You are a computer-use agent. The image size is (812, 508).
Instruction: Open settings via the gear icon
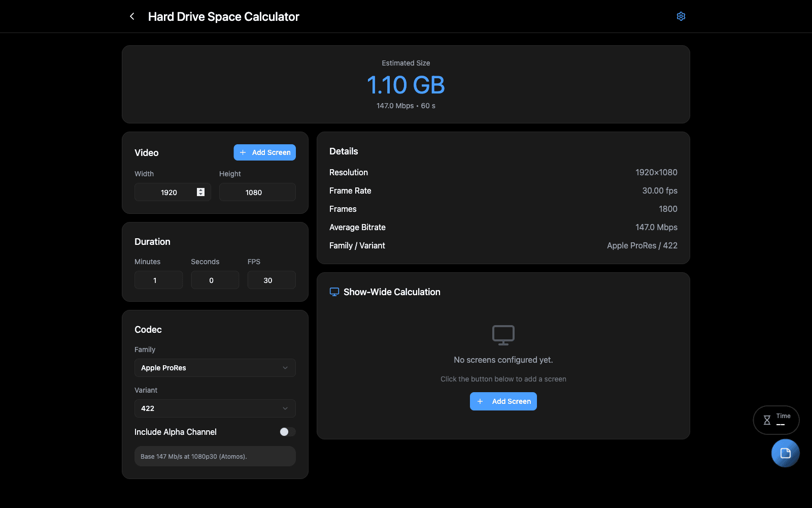click(x=681, y=16)
